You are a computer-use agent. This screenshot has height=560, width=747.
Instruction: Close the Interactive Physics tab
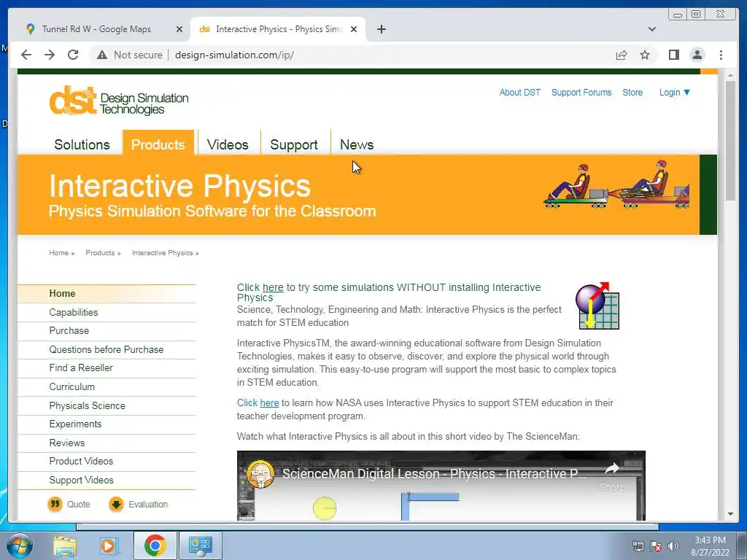point(354,29)
